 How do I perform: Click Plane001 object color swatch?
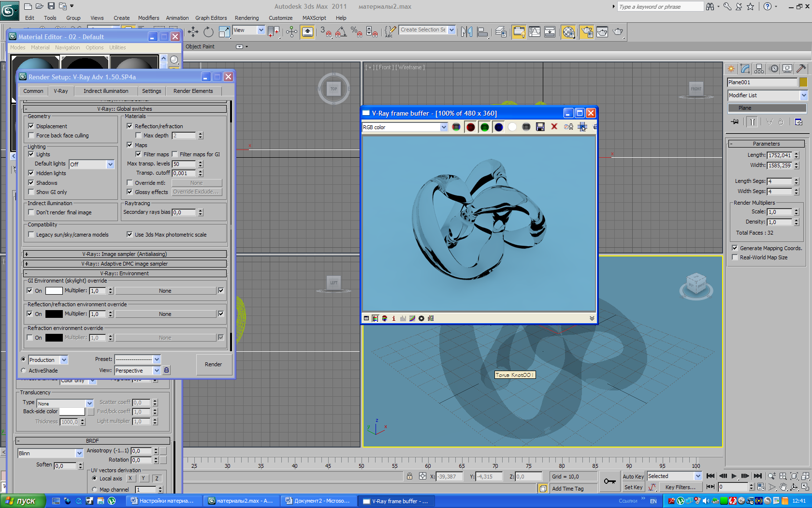pos(803,82)
